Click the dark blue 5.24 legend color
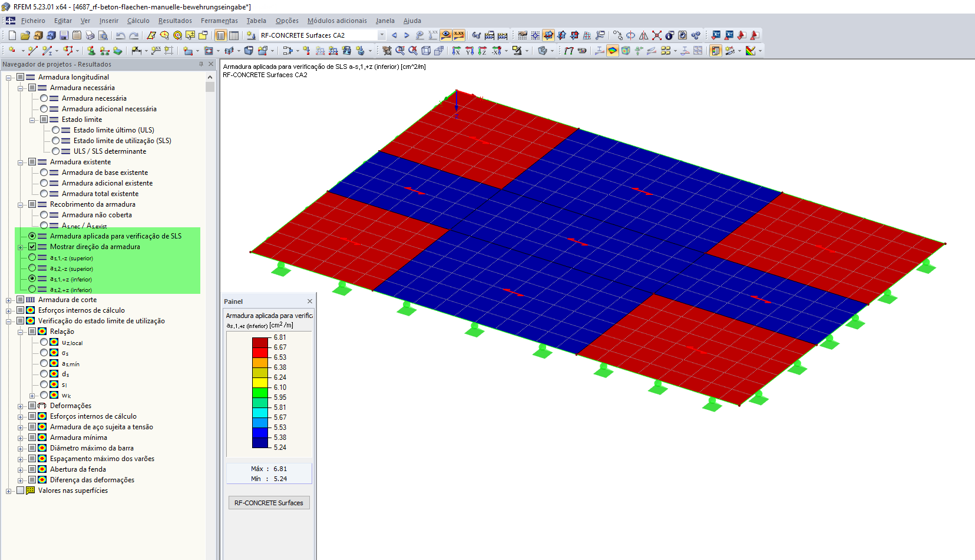The width and height of the screenshot is (975, 560). [260, 442]
